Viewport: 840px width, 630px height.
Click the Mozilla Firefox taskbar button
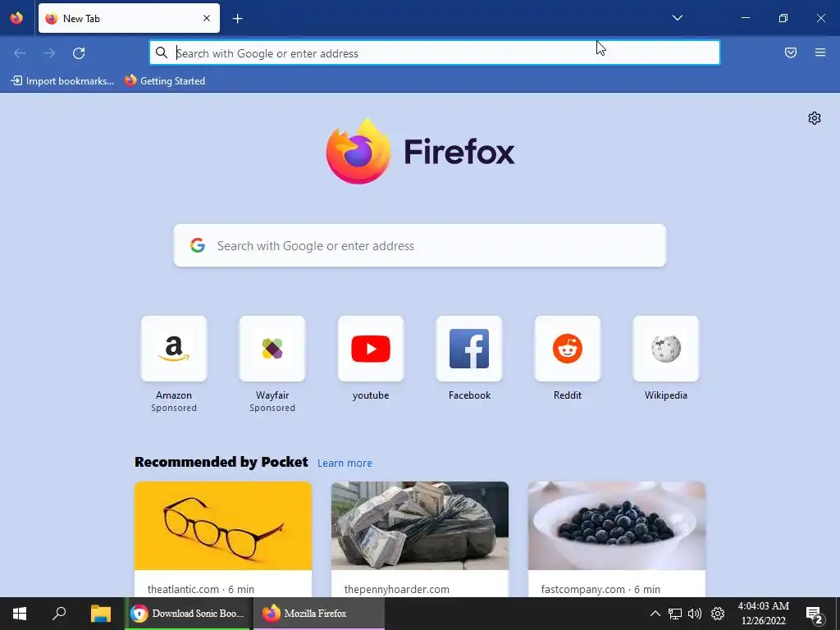[x=319, y=614]
